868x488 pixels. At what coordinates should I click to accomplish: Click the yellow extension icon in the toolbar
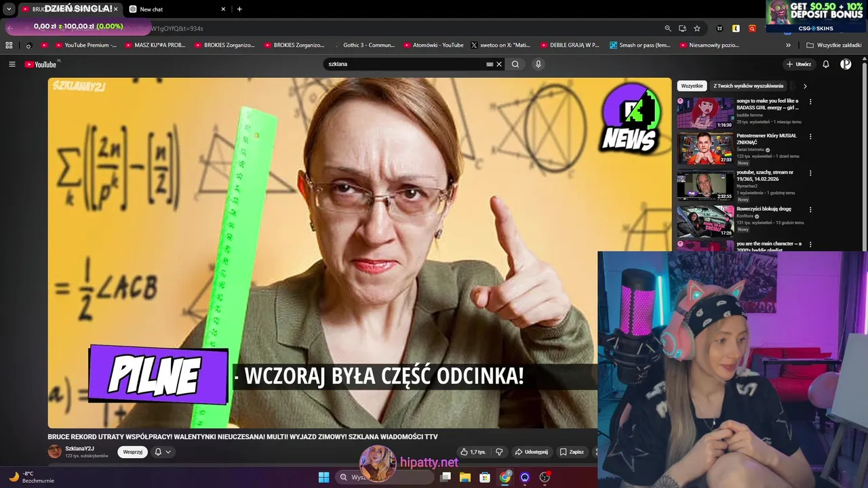click(736, 28)
